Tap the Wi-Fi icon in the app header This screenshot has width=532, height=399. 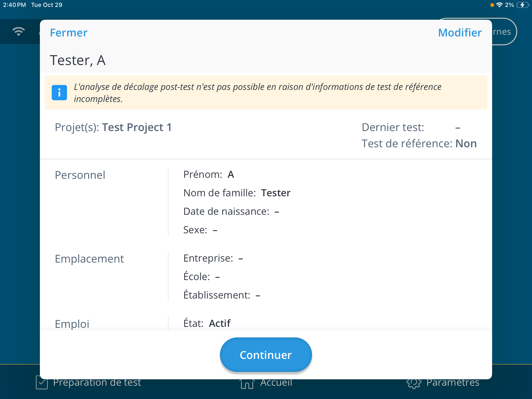19,32
